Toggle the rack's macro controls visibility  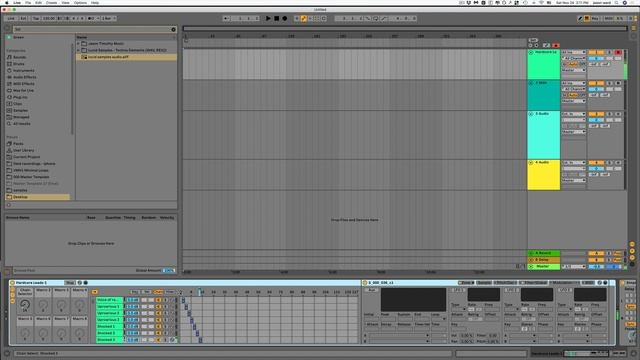12,290
